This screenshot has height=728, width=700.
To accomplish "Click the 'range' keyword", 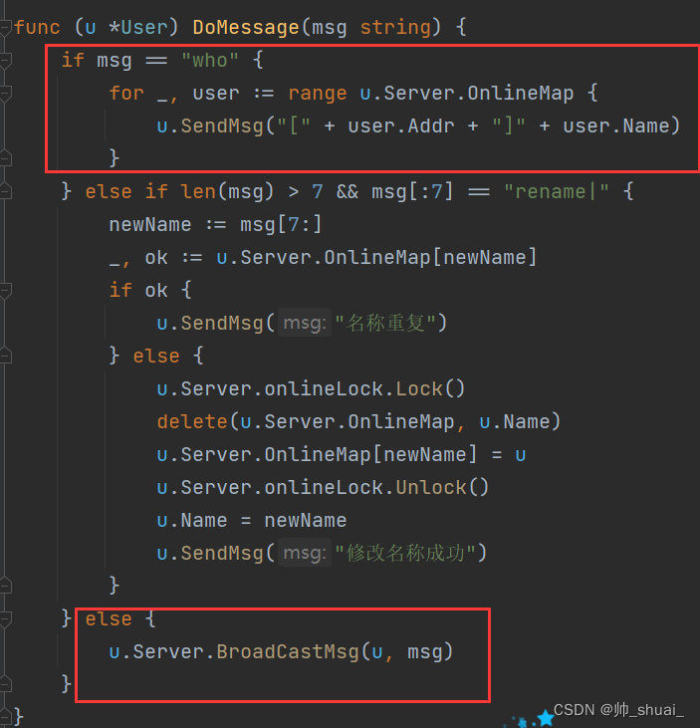I will click(x=318, y=94).
